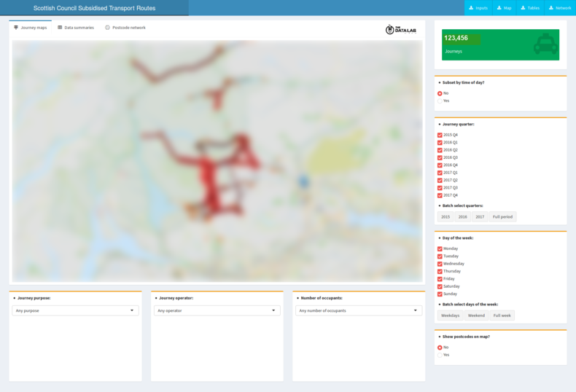This screenshot has width=576, height=392.
Task: Click the 2016 batch select button
Action: pyautogui.click(x=462, y=216)
